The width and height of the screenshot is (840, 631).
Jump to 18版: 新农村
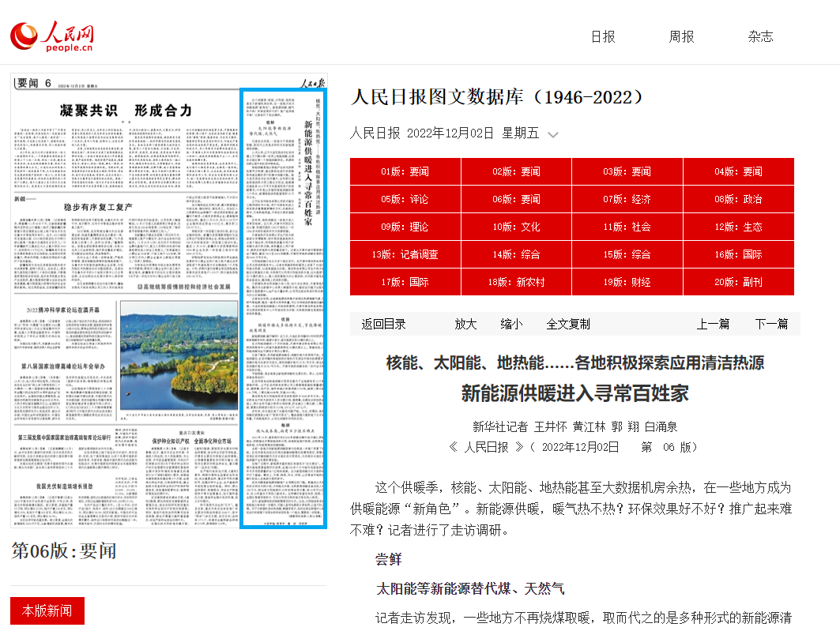[517, 282]
